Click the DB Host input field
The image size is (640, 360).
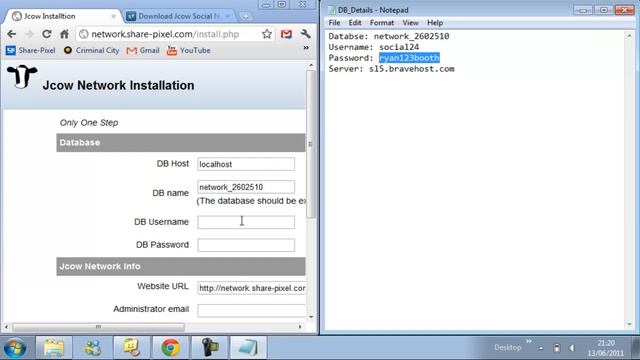[246, 164]
